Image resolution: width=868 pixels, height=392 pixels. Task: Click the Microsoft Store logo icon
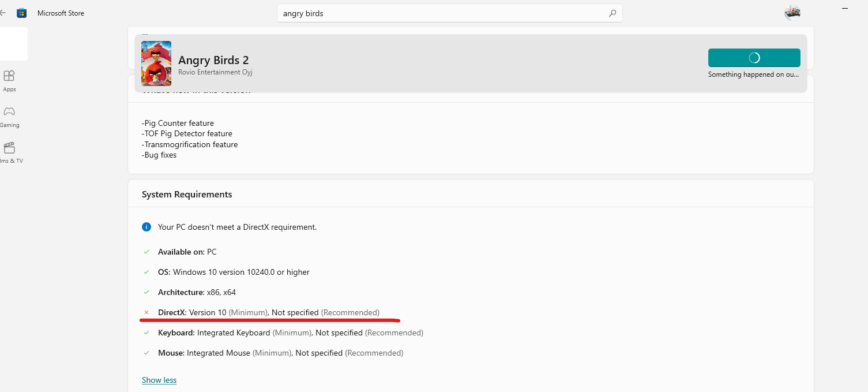coord(21,13)
